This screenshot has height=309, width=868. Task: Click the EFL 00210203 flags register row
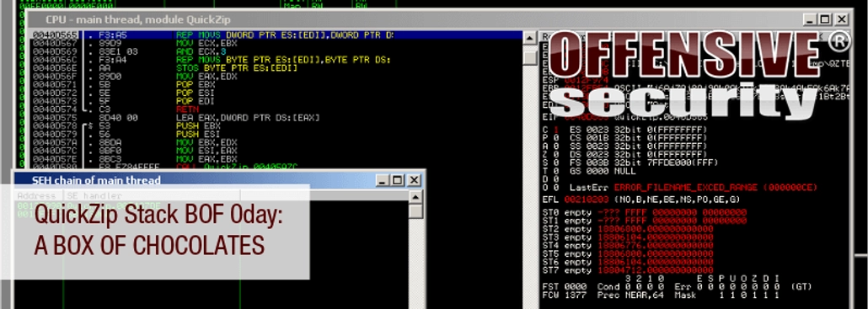[x=641, y=200]
